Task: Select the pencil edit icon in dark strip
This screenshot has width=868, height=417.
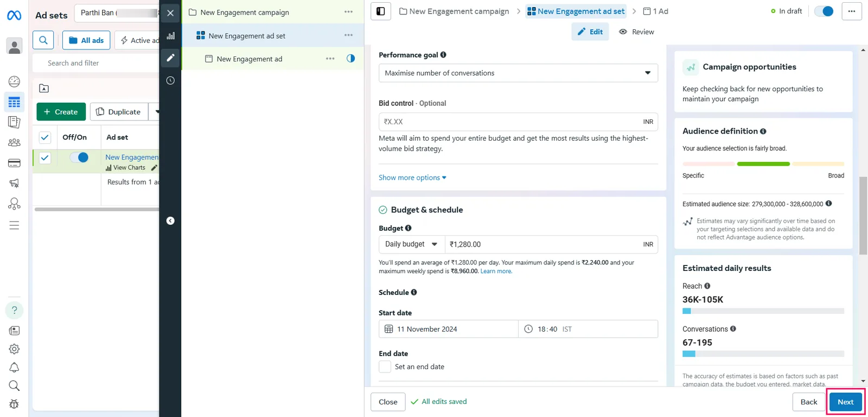Action: pos(170,58)
